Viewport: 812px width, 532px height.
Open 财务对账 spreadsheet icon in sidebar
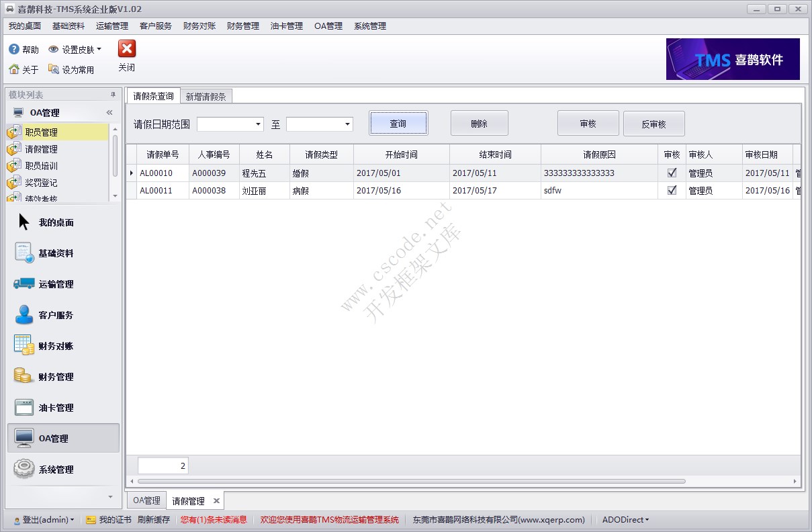24,345
